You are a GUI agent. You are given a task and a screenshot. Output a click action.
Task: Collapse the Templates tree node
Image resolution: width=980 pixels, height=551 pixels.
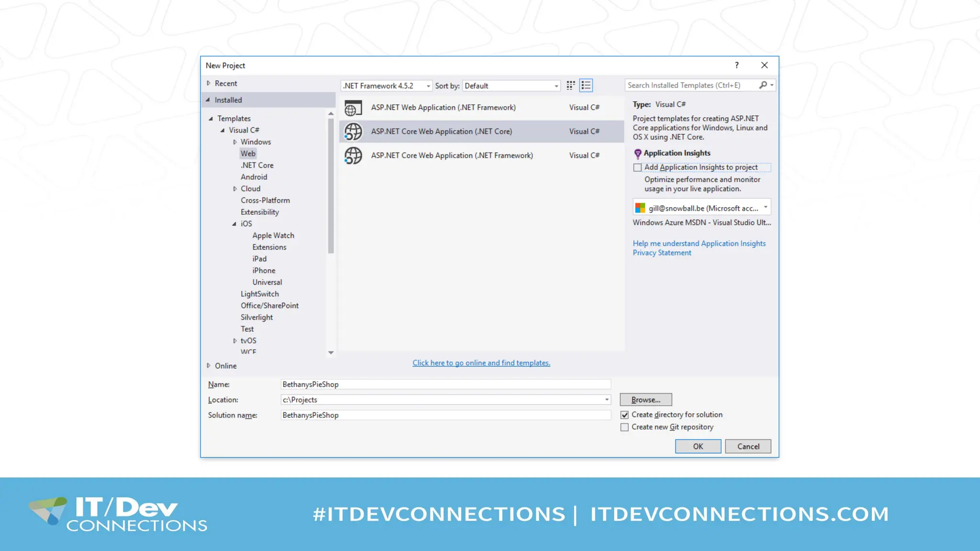click(211, 119)
